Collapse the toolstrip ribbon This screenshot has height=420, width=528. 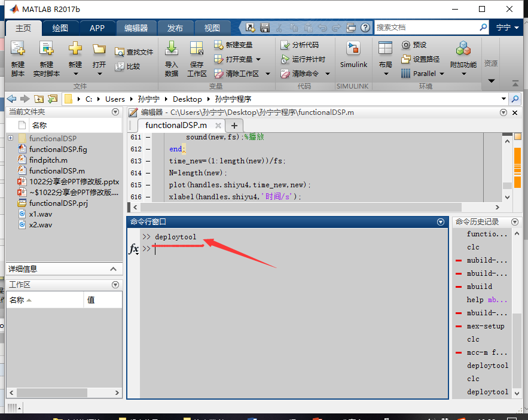(515, 83)
